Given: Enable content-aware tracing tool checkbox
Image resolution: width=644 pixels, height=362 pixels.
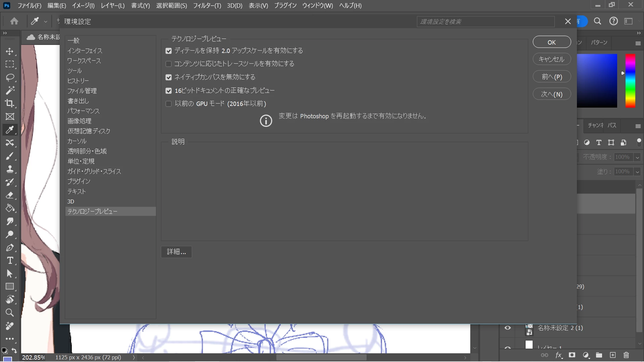Looking at the screenshot, I should (x=169, y=64).
